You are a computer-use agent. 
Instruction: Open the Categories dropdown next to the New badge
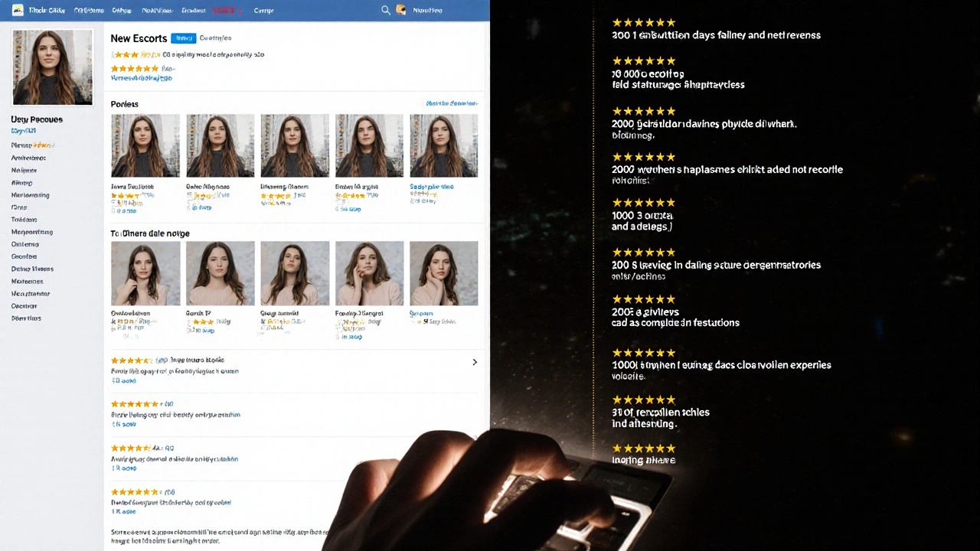pos(215,37)
